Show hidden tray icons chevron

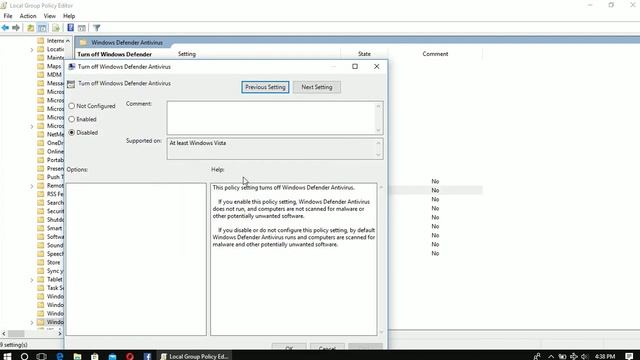[x=551, y=356]
